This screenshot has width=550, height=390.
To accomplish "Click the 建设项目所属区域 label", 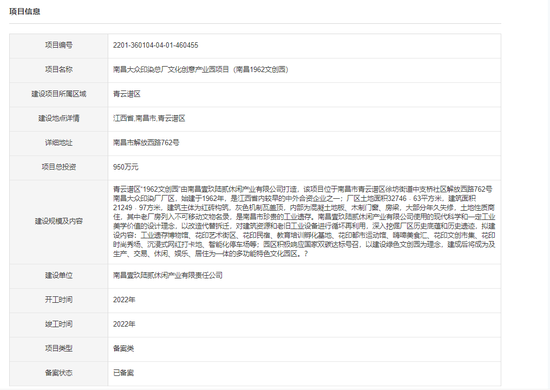I will [x=59, y=94].
